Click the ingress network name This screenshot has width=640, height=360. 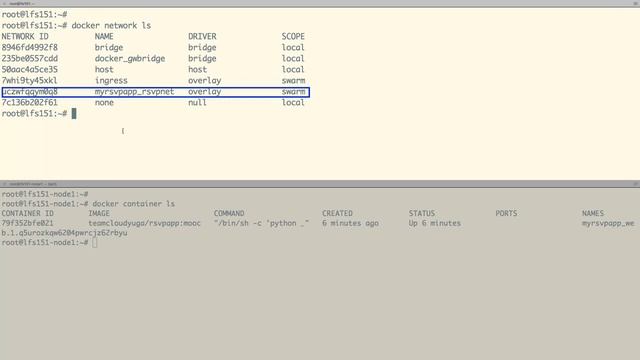pos(111,80)
